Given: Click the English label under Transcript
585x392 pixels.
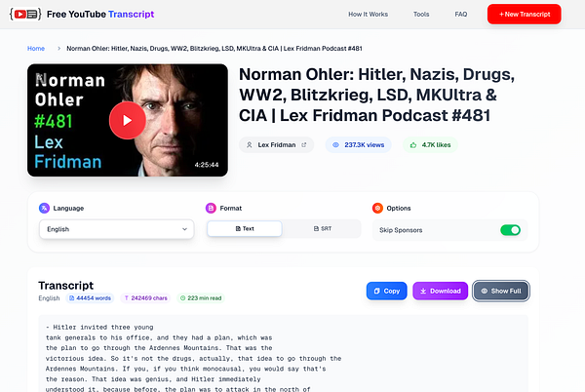Looking at the screenshot, I should tap(49, 298).
